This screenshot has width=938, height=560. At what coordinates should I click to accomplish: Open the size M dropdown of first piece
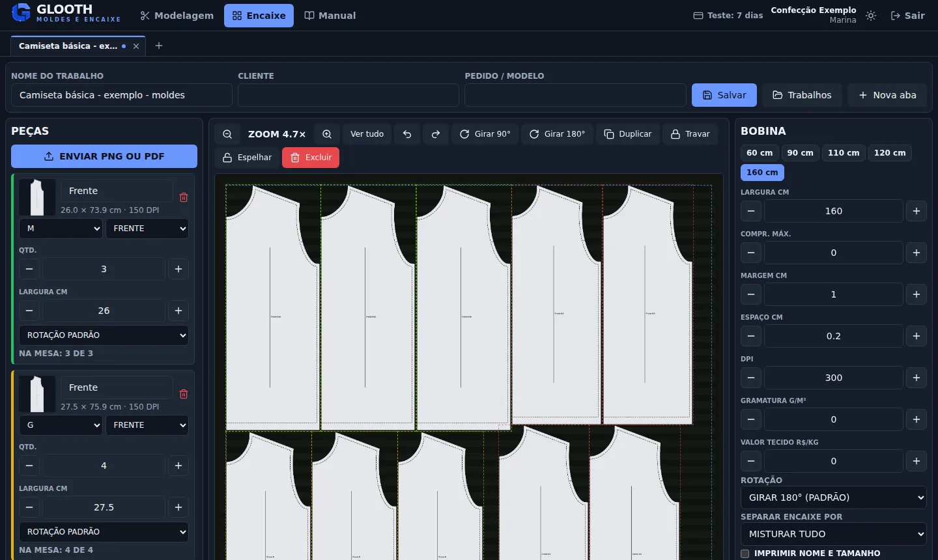tap(61, 229)
